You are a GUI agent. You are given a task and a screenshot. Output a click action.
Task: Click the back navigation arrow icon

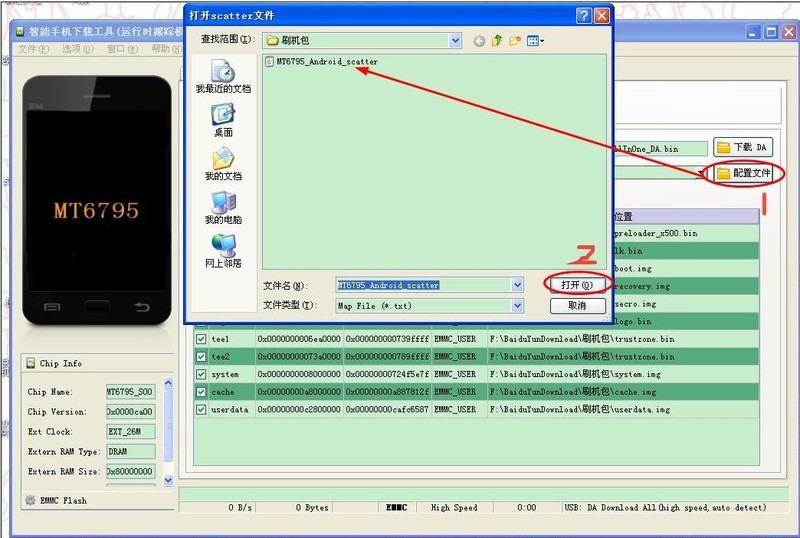coord(479,41)
